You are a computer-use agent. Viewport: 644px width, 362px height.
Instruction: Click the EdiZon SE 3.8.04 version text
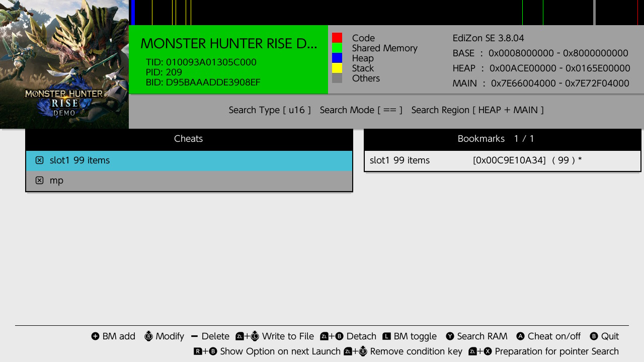click(x=489, y=38)
